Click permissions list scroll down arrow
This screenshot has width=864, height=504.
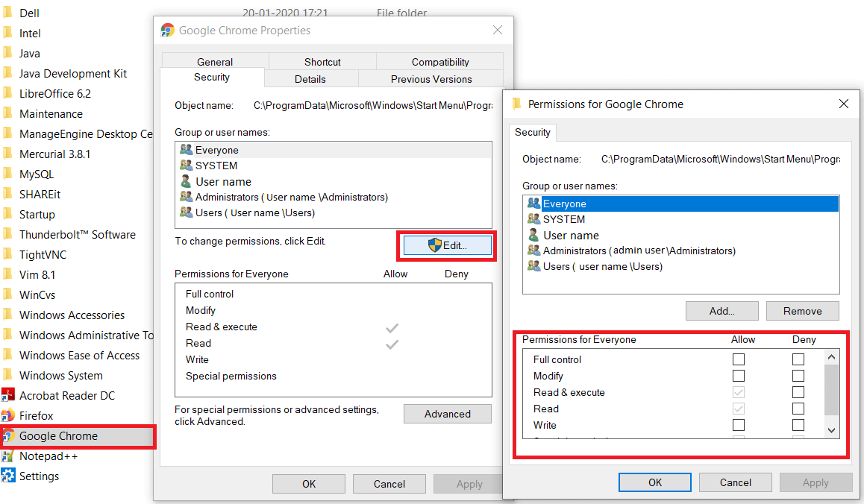click(x=831, y=430)
